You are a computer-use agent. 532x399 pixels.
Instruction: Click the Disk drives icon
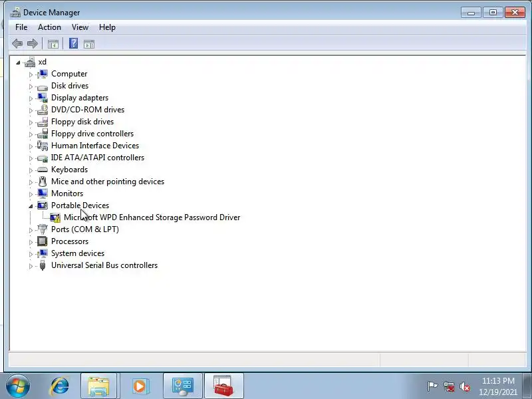click(43, 86)
